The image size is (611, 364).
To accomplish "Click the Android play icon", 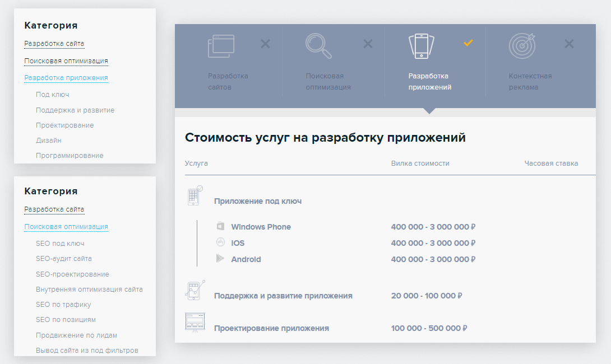I will [220, 258].
